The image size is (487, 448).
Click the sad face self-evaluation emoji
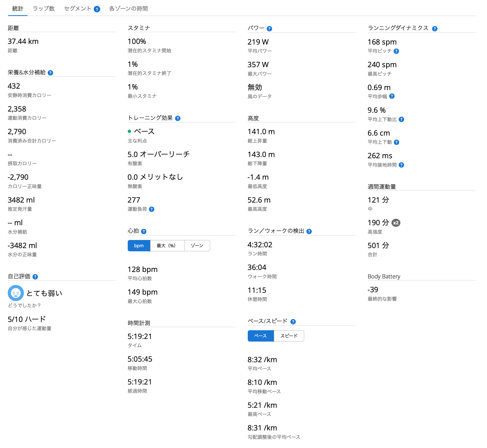click(16, 293)
